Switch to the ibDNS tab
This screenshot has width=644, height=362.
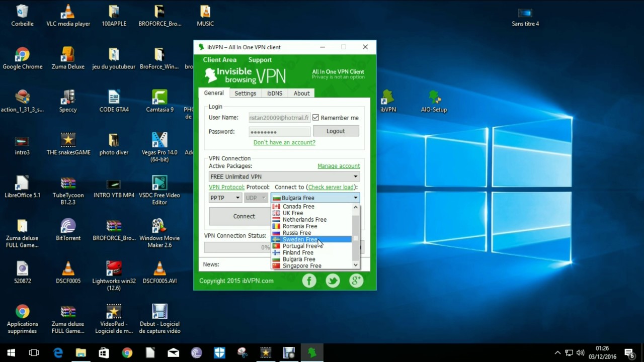click(x=275, y=94)
